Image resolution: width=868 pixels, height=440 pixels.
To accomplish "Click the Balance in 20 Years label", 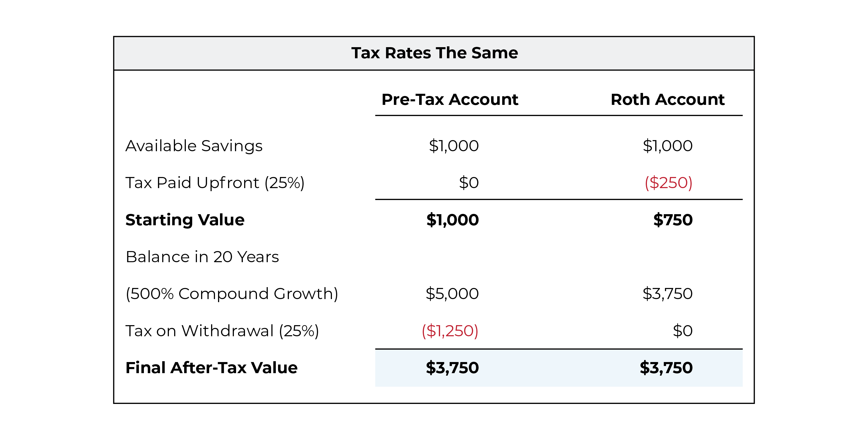I will coord(202,257).
